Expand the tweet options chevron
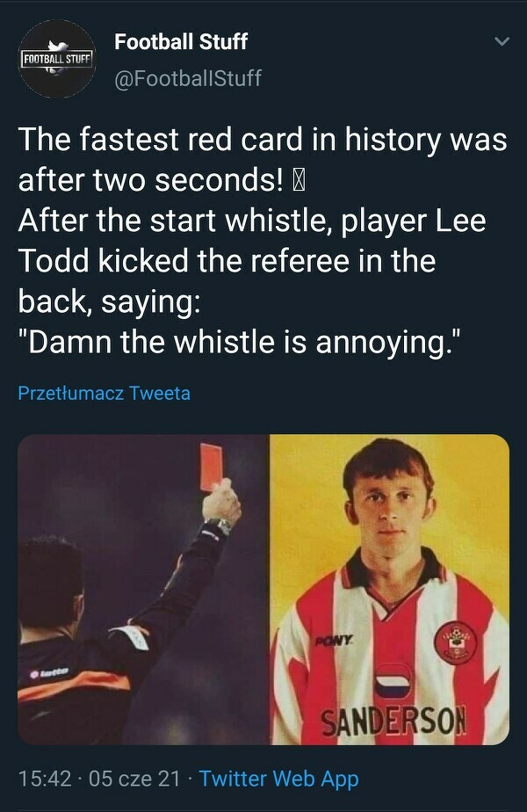The image size is (527, 812). click(x=502, y=41)
